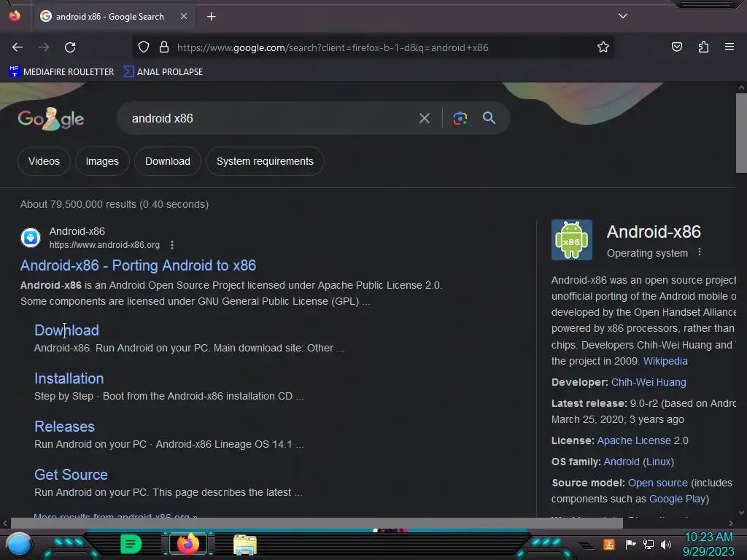Screen dimensions: 747x560
Task: Open options next to android-x86.org URL
Action: (172, 245)
